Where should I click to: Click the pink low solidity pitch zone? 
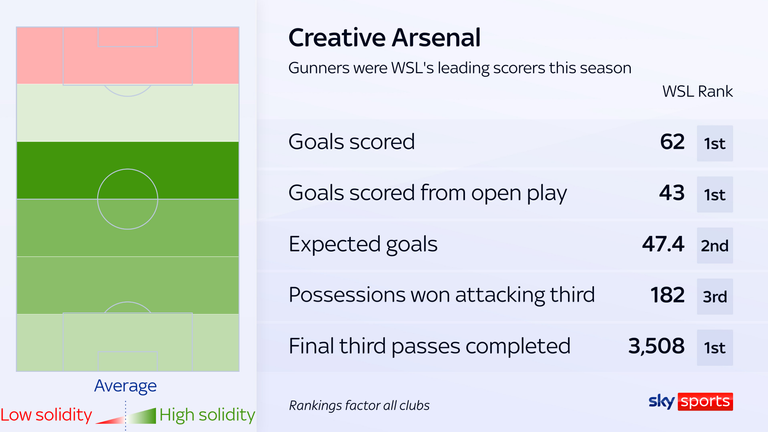128,55
